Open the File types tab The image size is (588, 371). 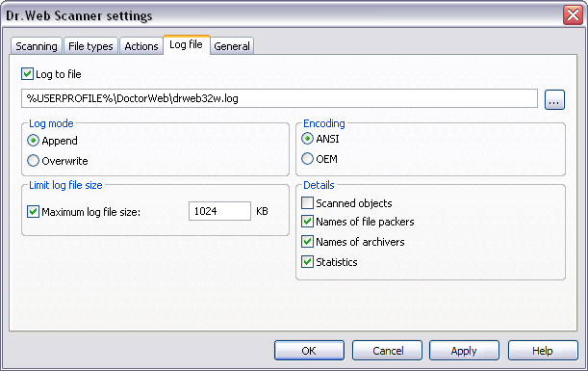90,46
